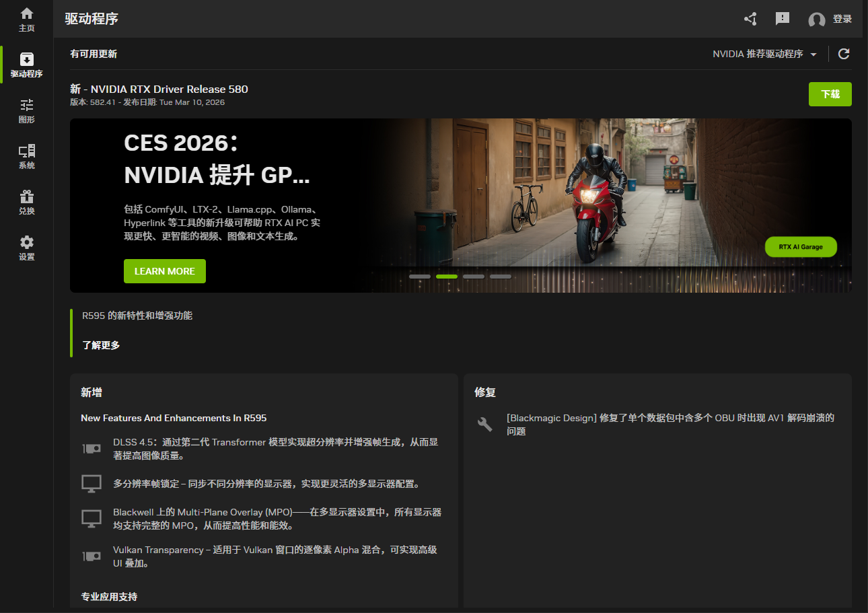Click the 登录 login link

(x=842, y=20)
